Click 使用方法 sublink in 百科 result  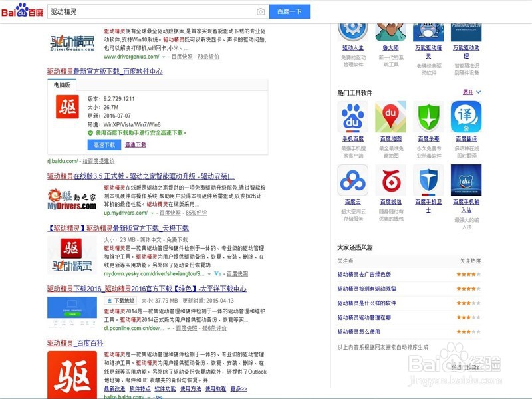[190, 389]
